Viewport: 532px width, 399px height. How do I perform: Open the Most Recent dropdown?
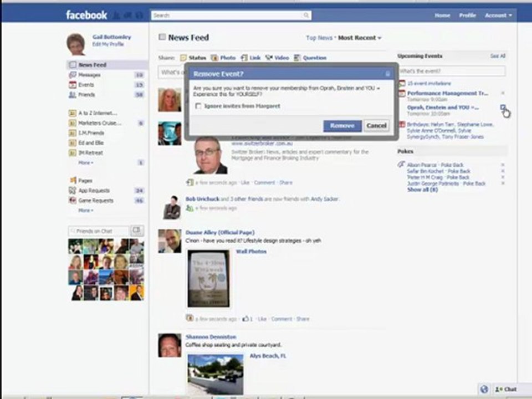coord(360,38)
